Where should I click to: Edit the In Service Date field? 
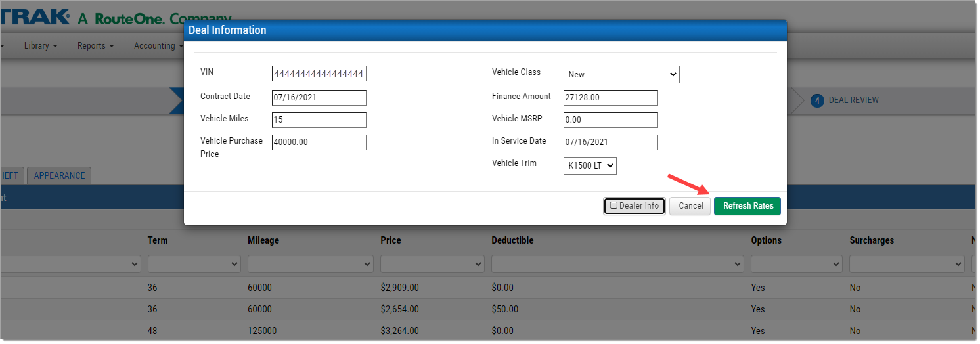click(611, 142)
